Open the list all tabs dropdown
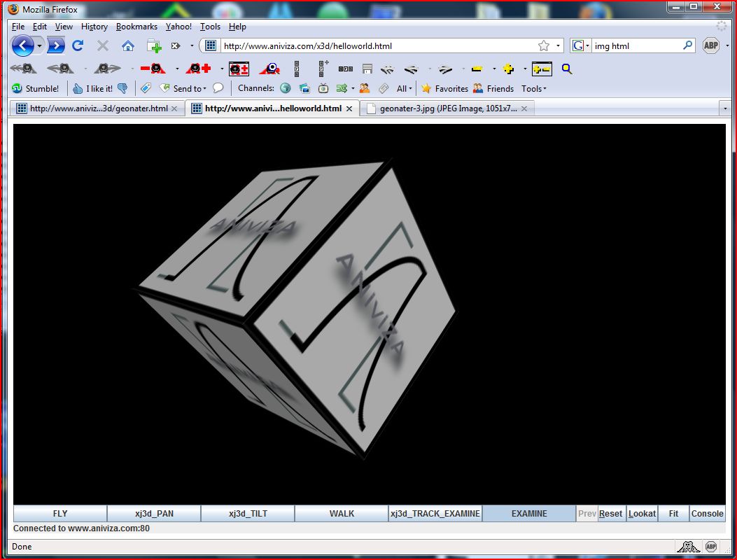This screenshot has width=737, height=560. (725, 108)
